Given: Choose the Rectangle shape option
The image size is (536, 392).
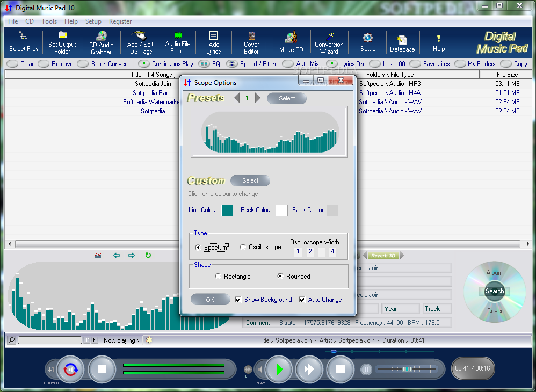Looking at the screenshot, I should pos(218,276).
